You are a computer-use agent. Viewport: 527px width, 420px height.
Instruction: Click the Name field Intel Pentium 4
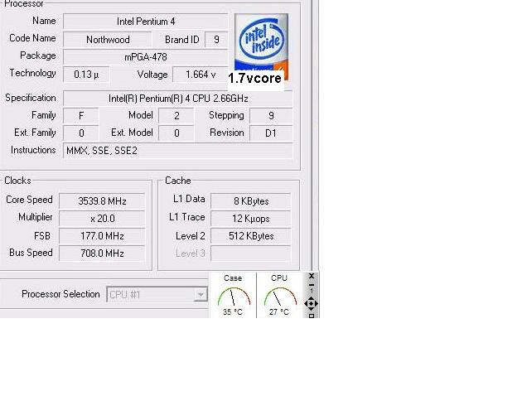click(x=146, y=22)
